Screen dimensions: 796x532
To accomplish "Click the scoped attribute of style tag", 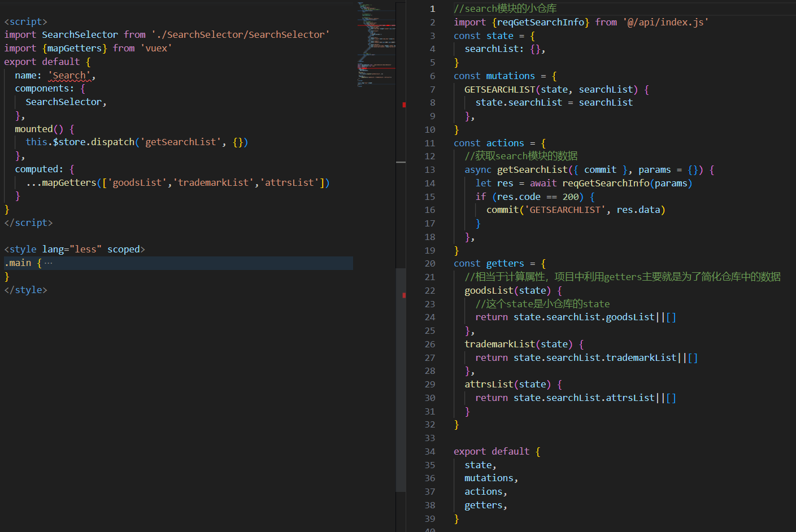I will click(x=124, y=249).
